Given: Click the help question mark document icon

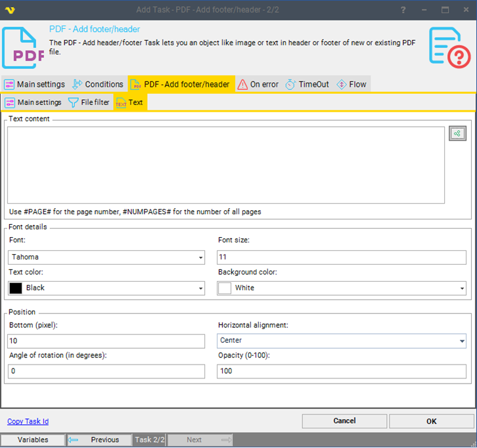Looking at the screenshot, I should point(449,47).
